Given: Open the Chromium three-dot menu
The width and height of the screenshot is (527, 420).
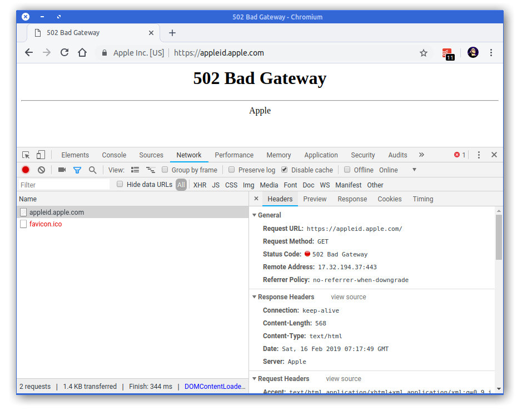Looking at the screenshot, I should tap(491, 52).
